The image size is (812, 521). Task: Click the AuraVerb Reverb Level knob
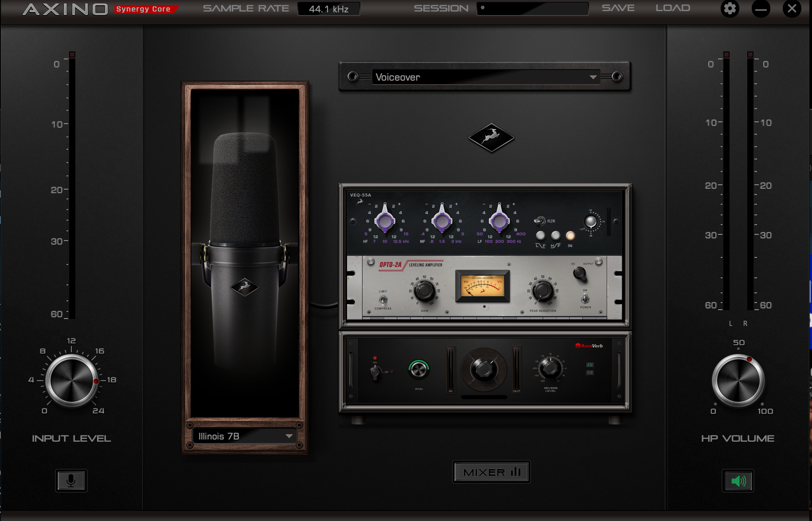(550, 368)
